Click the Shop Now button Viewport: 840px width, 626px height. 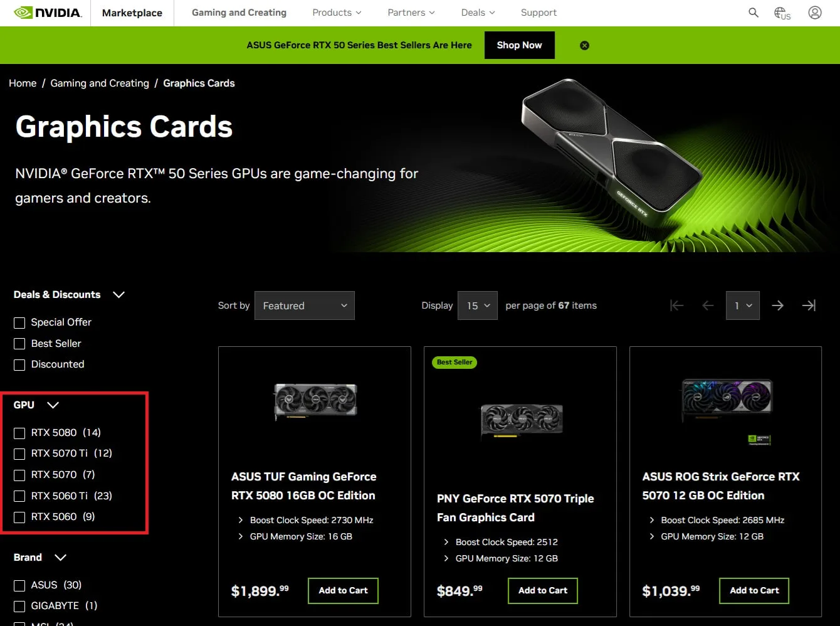point(520,45)
